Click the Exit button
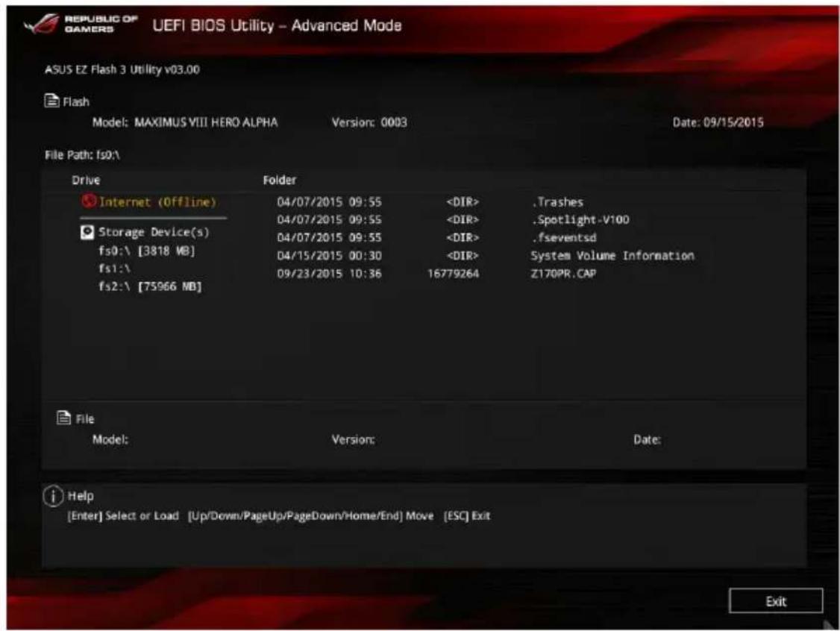Image resolution: width=840 pixels, height=631 pixels. [776, 600]
